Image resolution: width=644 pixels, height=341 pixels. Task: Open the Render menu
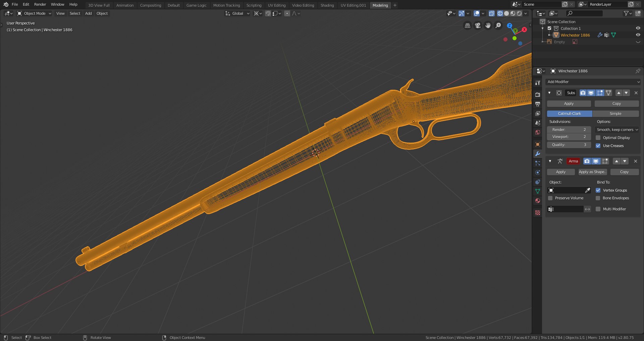point(40,4)
